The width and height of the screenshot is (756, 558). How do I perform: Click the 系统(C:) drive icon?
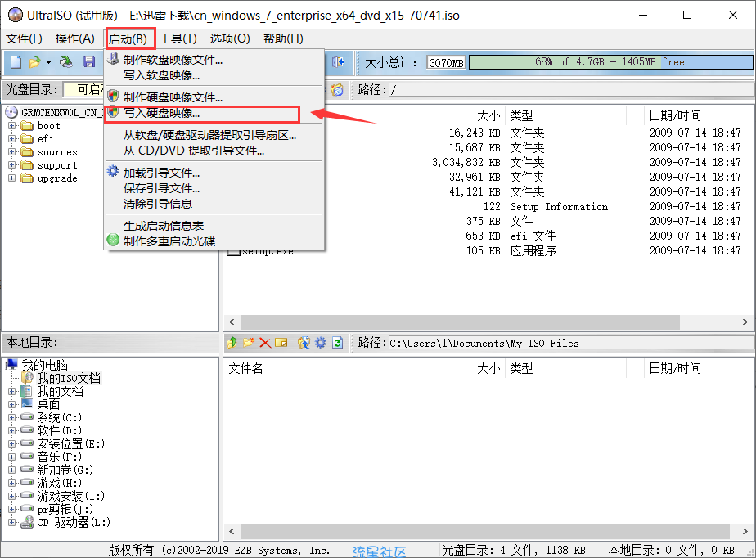(27, 417)
